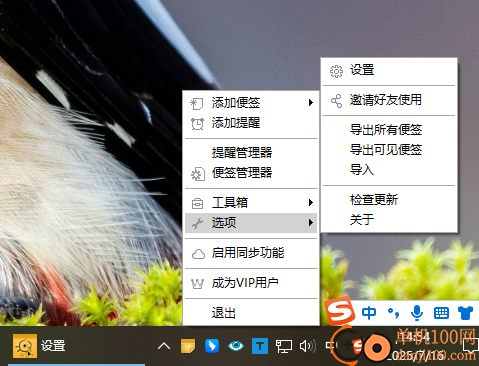This screenshot has height=366, width=479.
Task: Click the add-note icon beside 添加便签
Action: (197, 103)
